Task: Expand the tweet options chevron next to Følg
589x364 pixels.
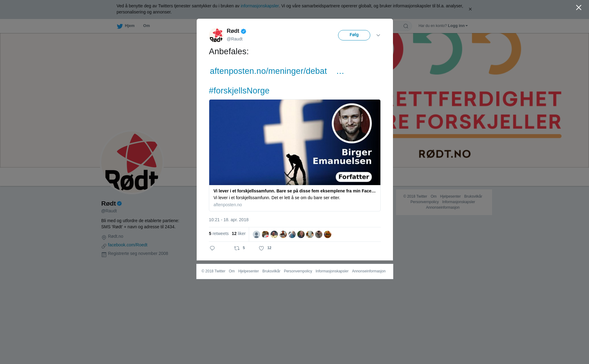Action: [x=378, y=35]
